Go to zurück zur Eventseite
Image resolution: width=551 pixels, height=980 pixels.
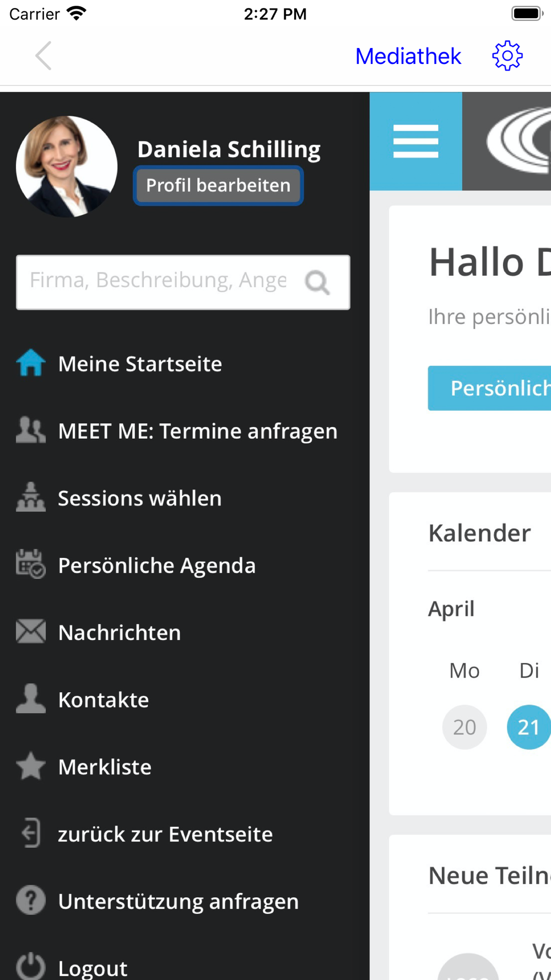[165, 834]
